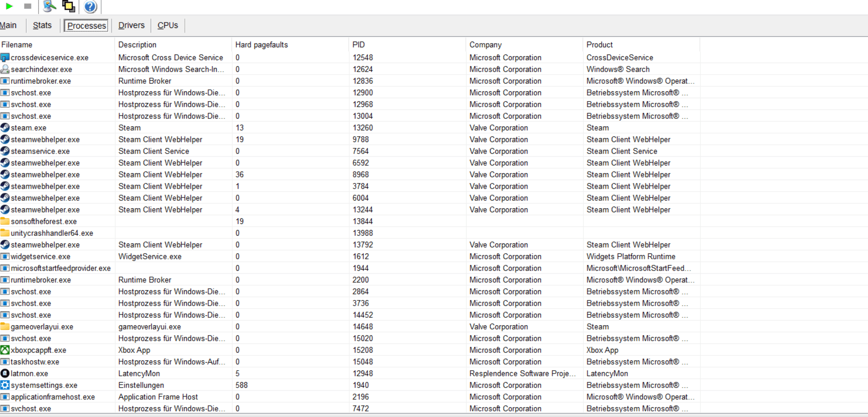Select the microsoftstartfeedprovider.exe filename
The width and height of the screenshot is (868, 417).
pyautogui.click(x=61, y=268)
